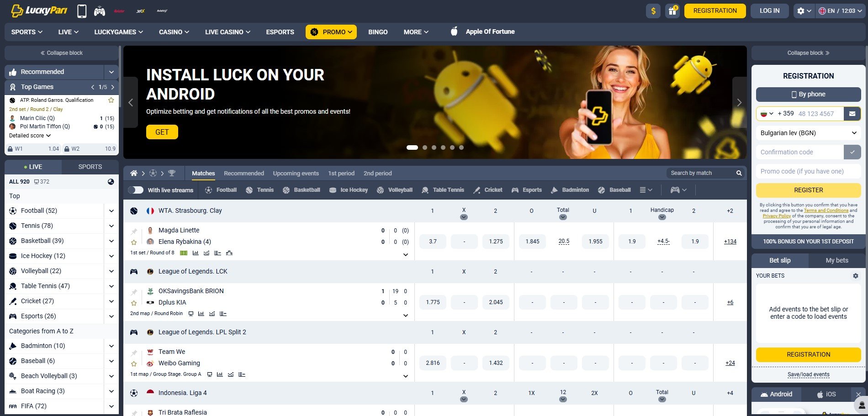Expand the Tennis (78) category

click(x=111, y=226)
